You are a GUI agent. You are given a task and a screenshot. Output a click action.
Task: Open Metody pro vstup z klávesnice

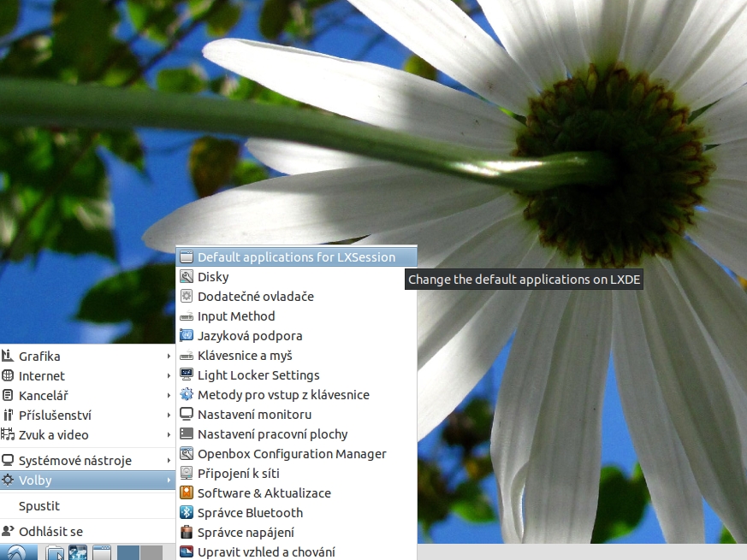[282, 395]
